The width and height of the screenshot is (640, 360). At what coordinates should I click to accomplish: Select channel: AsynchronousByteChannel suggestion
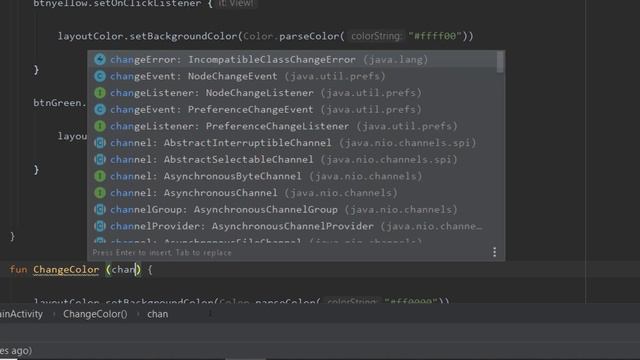point(292,176)
